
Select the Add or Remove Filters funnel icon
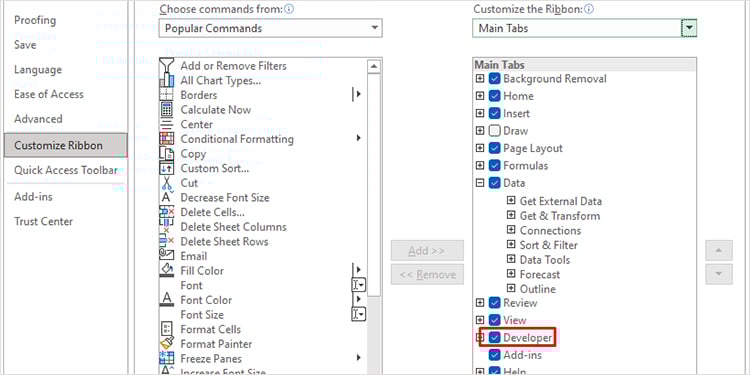[x=166, y=66]
